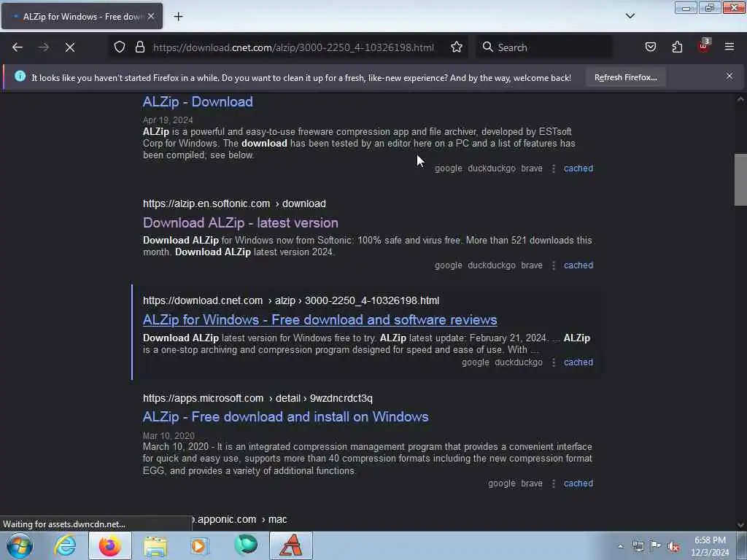Image resolution: width=747 pixels, height=560 pixels.
Task: Open ALZip for Windows cnet result link
Action: pos(320,320)
